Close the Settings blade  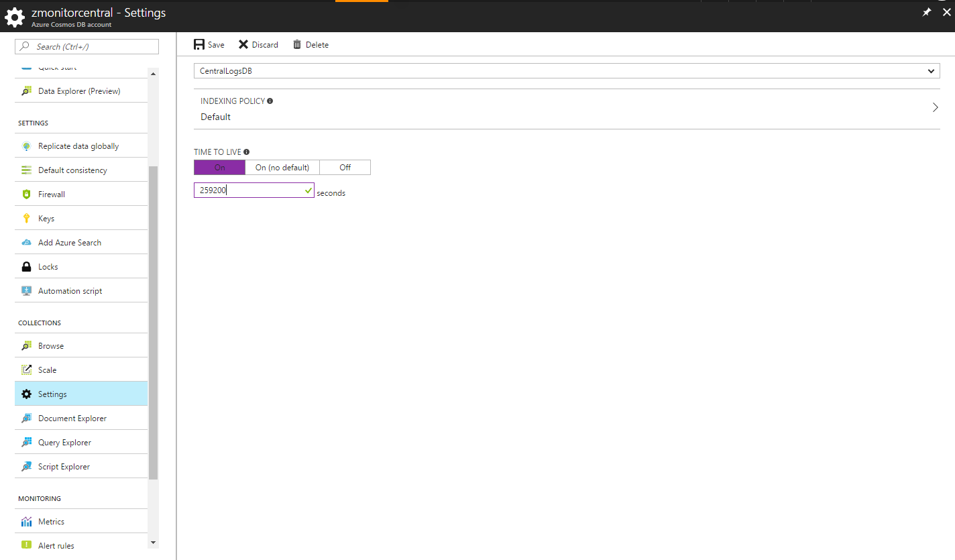(947, 12)
